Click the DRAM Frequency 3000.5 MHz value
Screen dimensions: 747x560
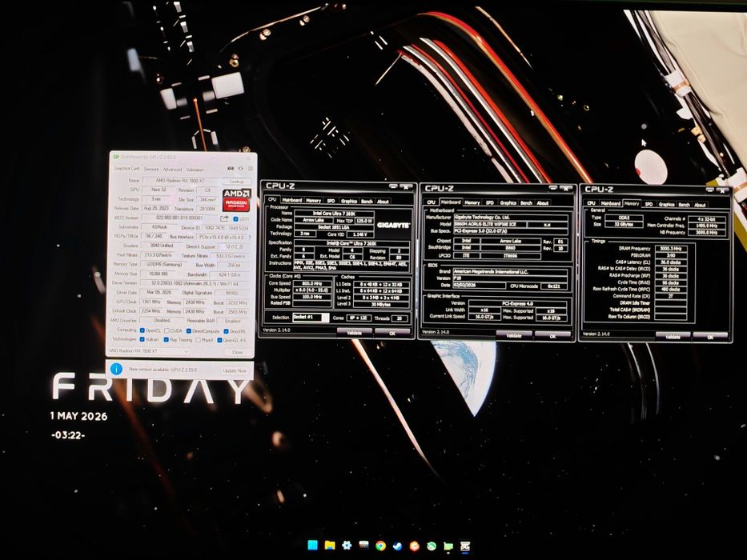pos(671,248)
